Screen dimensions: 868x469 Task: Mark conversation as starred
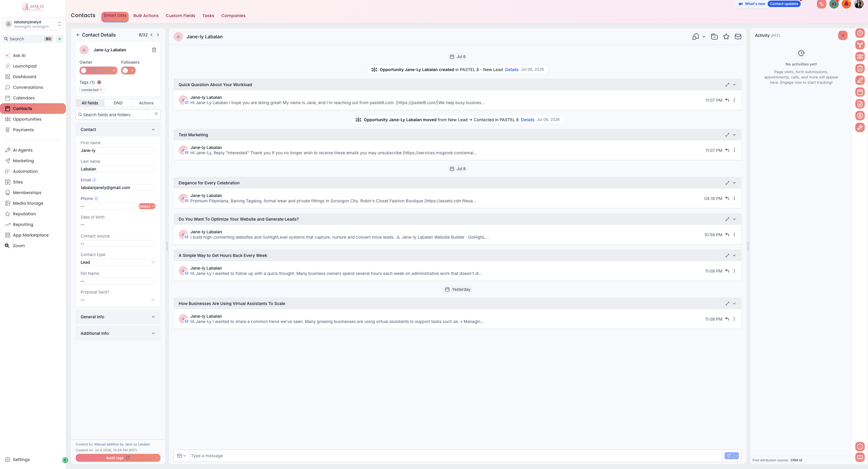[726, 37]
